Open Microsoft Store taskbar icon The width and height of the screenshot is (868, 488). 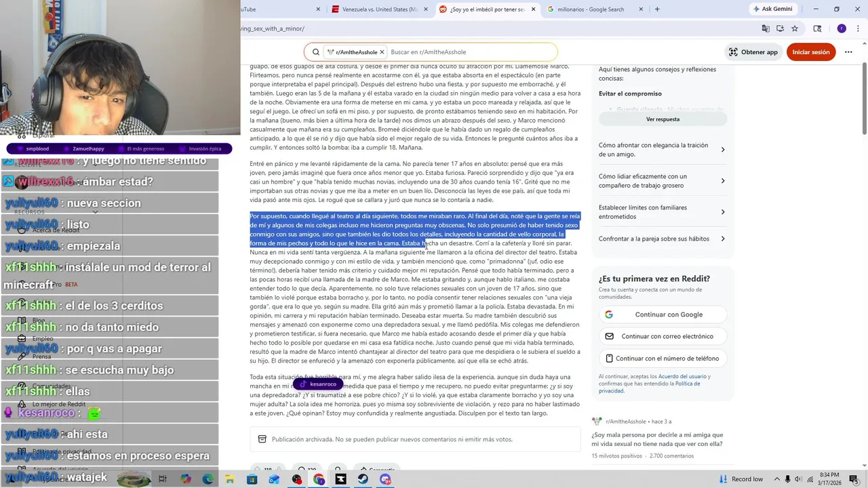[x=252, y=479]
